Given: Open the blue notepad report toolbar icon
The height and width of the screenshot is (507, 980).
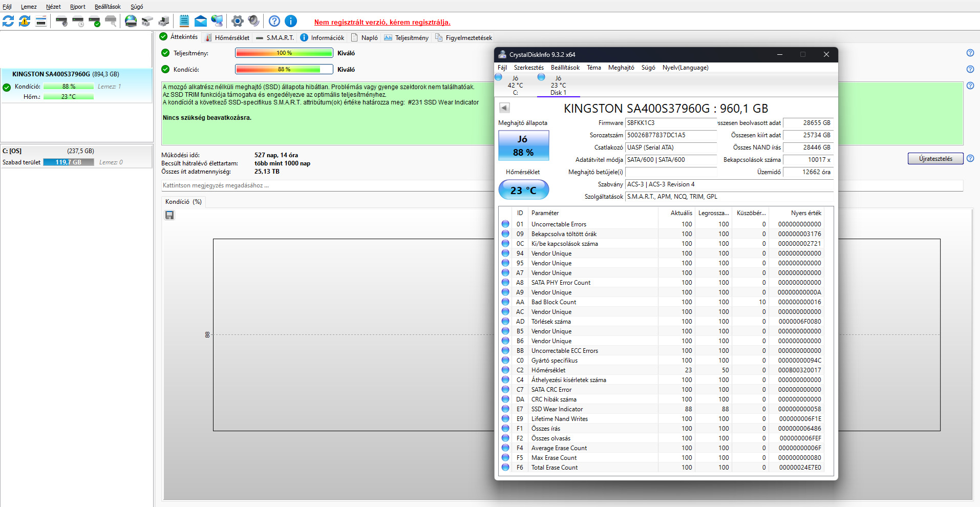Looking at the screenshot, I should pos(184,21).
